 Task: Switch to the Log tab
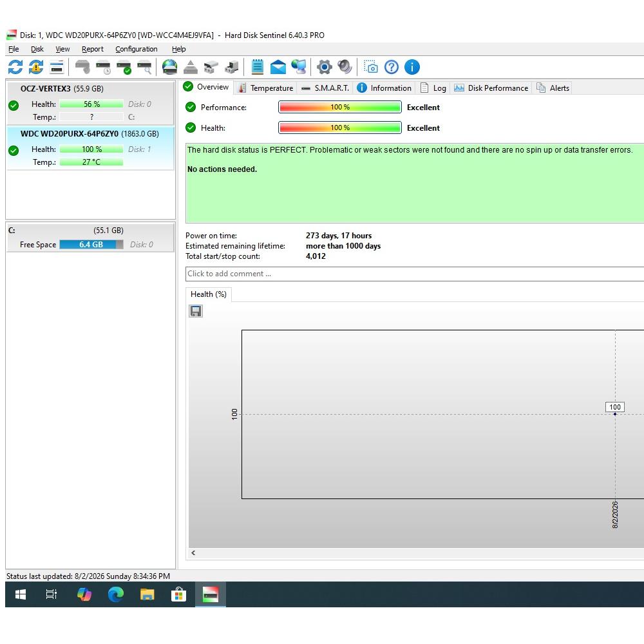[433, 88]
